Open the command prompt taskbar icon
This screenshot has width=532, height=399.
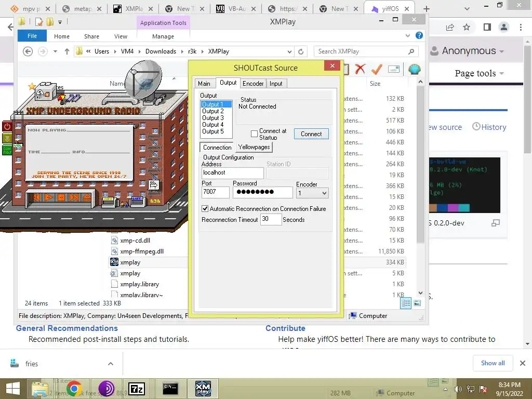[x=170, y=389]
